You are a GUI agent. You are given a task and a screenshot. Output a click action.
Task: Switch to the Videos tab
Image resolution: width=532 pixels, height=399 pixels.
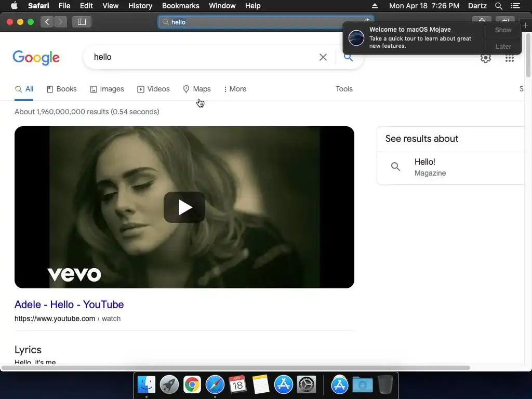point(153,89)
